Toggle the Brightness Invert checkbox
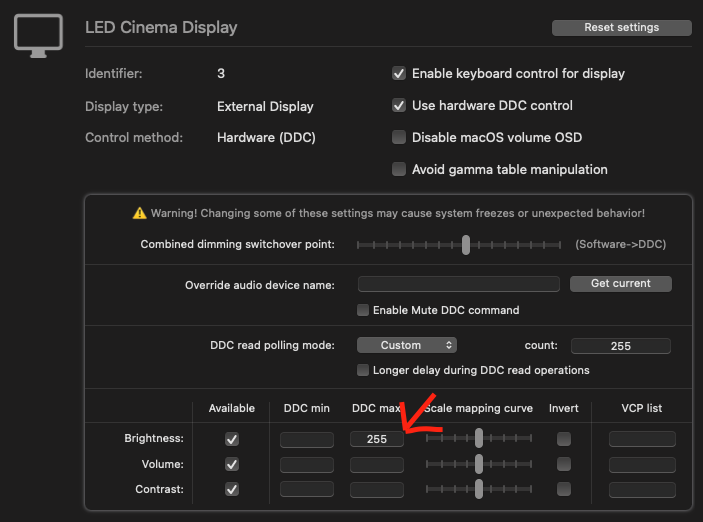 pyautogui.click(x=564, y=439)
